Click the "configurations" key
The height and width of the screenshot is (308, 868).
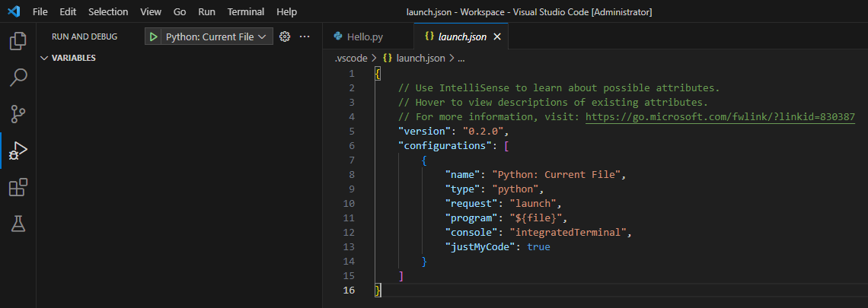pyautogui.click(x=445, y=146)
